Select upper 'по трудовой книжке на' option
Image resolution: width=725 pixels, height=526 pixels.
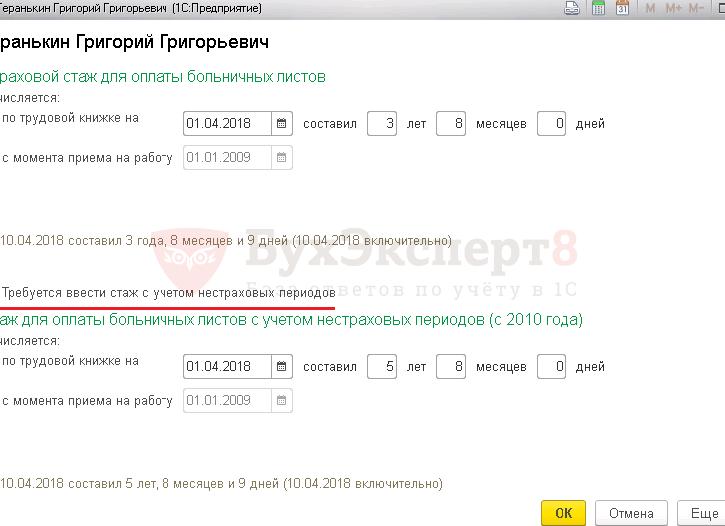(x=69, y=118)
